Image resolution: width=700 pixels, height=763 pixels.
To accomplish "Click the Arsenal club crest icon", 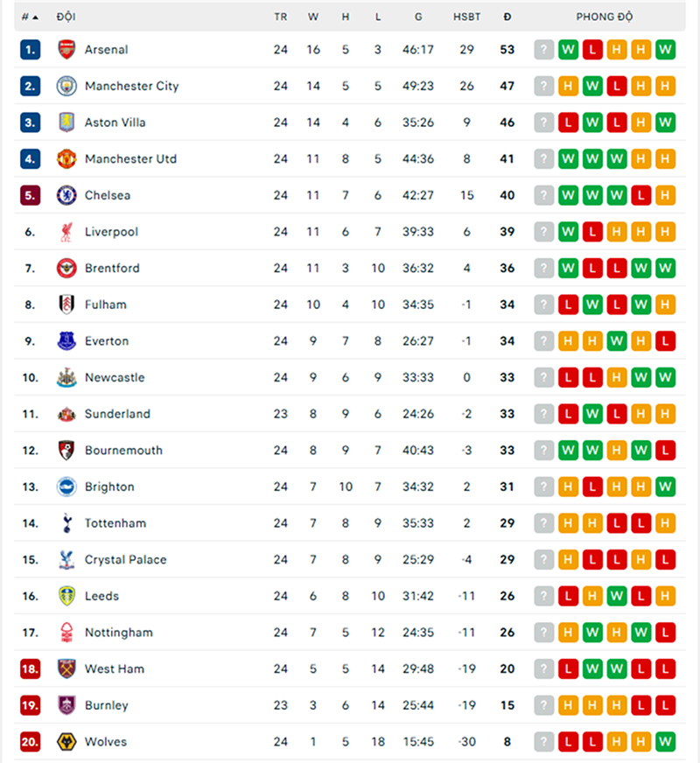I will click(x=66, y=50).
